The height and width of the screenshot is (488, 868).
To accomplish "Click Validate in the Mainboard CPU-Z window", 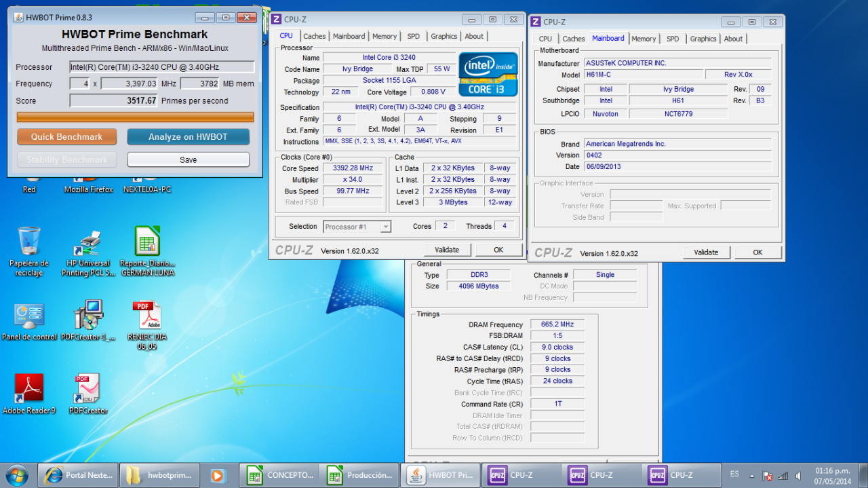I will click(x=706, y=252).
